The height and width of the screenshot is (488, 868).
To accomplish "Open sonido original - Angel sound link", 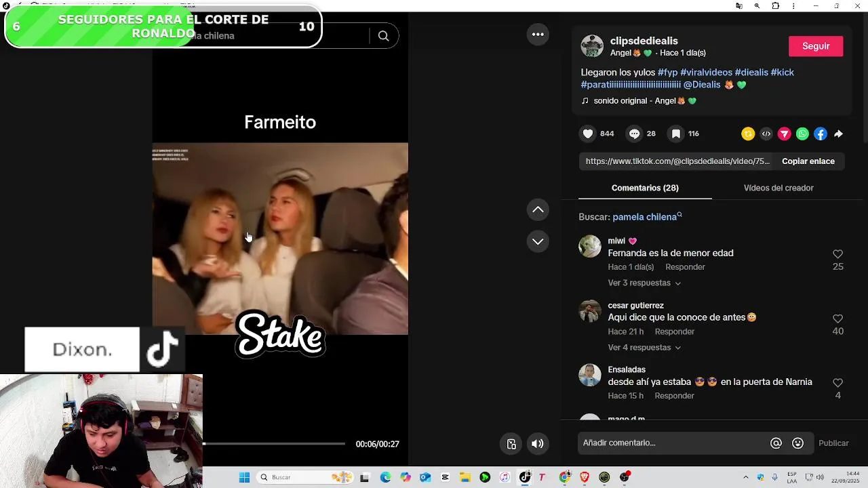I will [639, 101].
